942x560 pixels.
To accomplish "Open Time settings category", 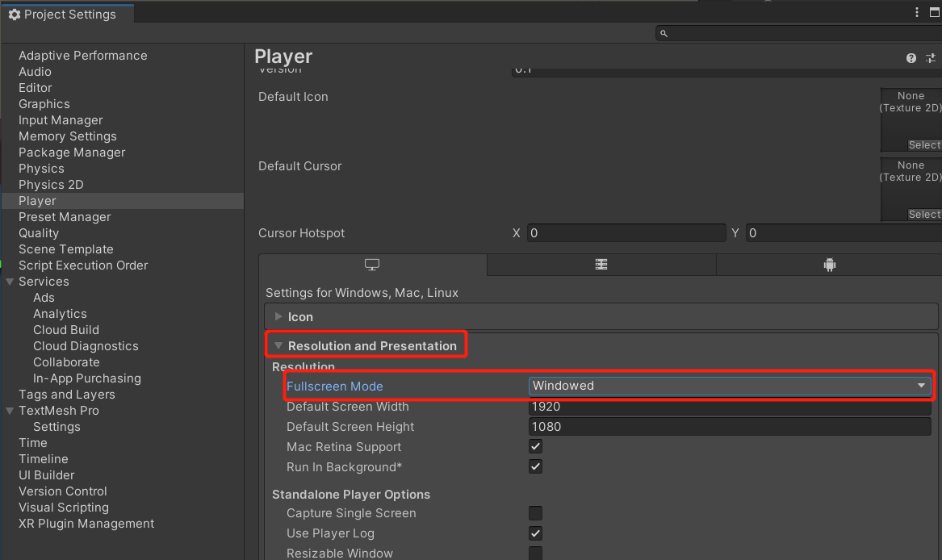I will click(32, 444).
